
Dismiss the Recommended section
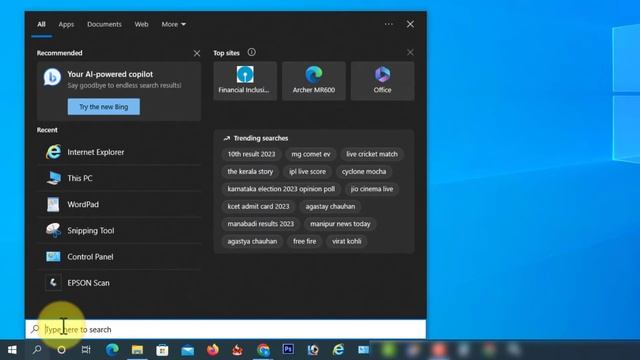coord(197,53)
